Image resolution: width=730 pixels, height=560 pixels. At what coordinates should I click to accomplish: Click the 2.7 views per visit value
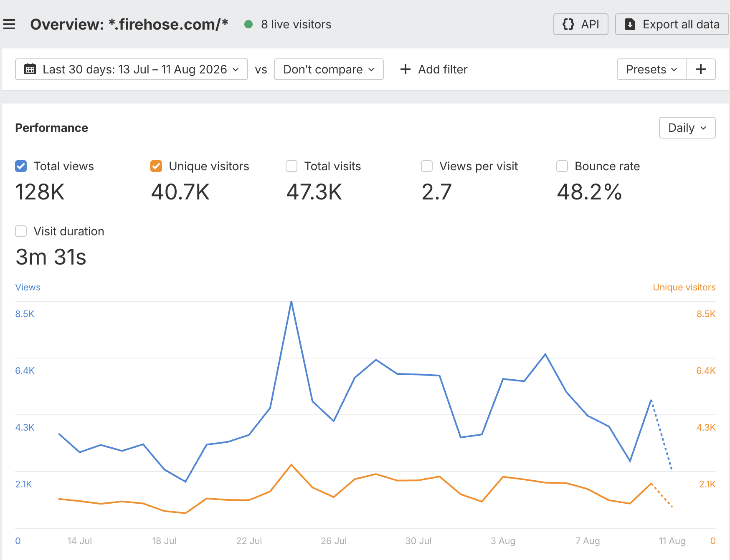(x=436, y=192)
